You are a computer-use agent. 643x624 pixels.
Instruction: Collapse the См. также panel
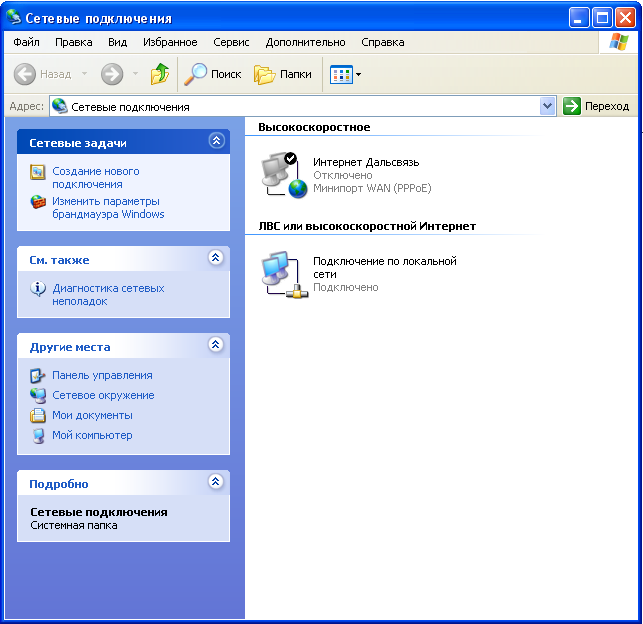[215, 258]
